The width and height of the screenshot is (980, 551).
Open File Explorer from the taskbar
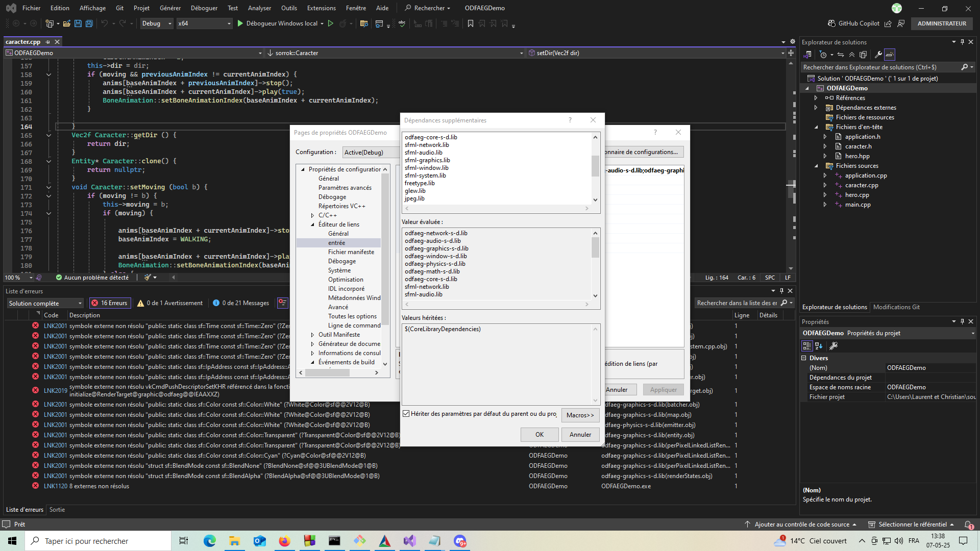coord(234,541)
